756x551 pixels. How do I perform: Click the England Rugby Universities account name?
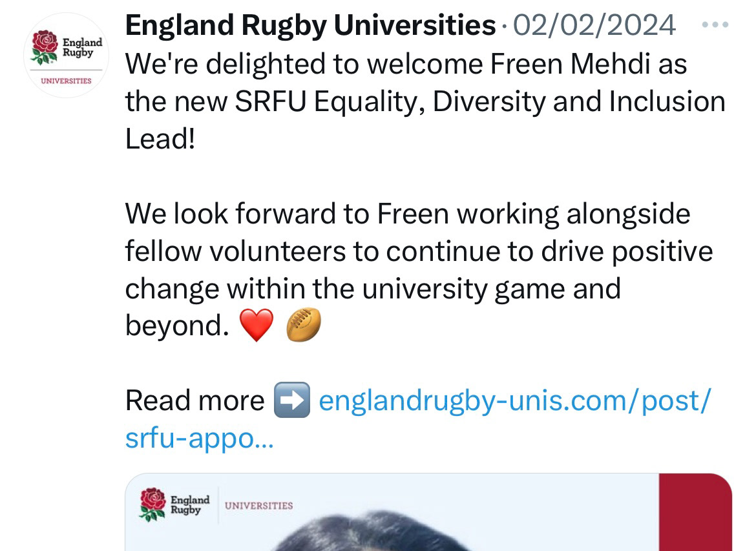point(310,26)
